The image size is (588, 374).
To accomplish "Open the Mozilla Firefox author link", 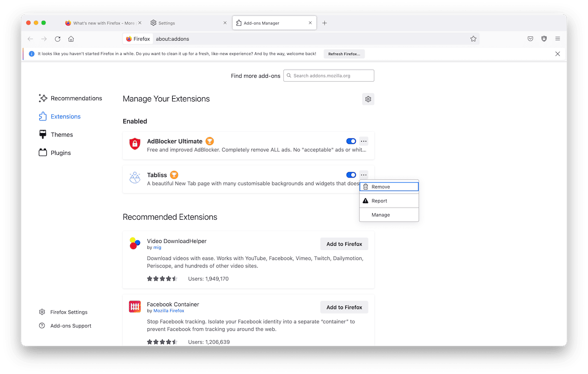I will tap(169, 311).
